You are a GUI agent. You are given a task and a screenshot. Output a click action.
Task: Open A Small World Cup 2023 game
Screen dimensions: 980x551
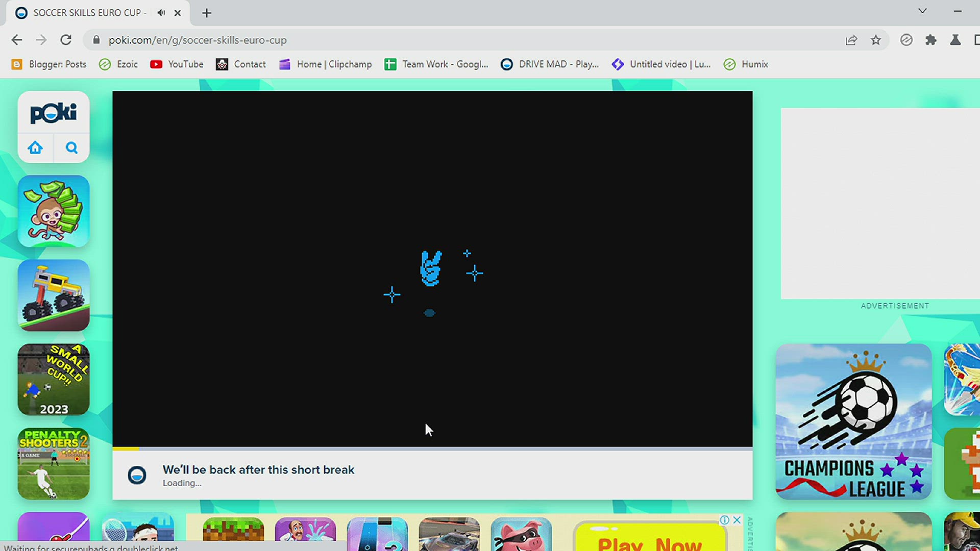(54, 380)
